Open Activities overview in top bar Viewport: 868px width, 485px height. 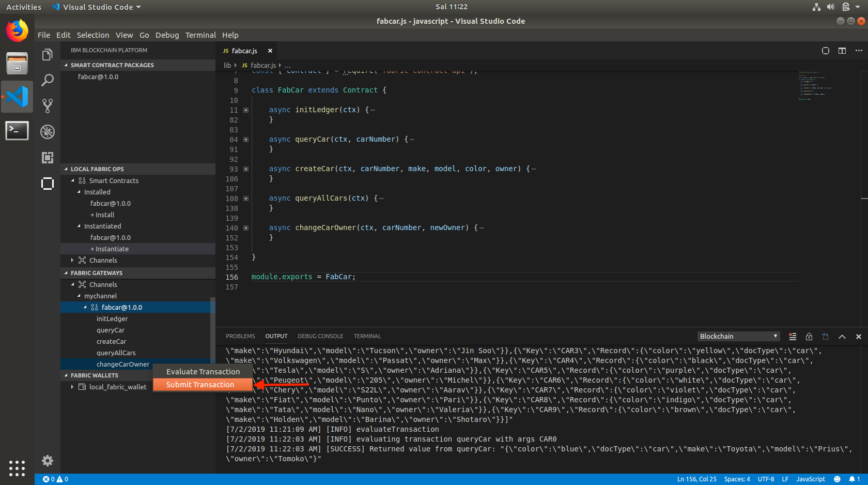24,7
